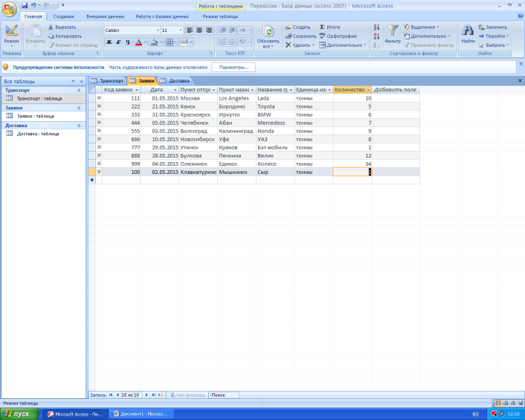Open Работа с базами данных tab
Viewport: 525px width, 420px height.
(x=162, y=16)
